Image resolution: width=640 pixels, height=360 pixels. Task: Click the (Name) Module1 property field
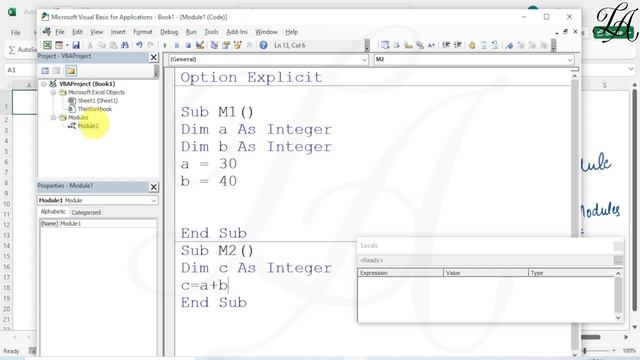(x=98, y=224)
